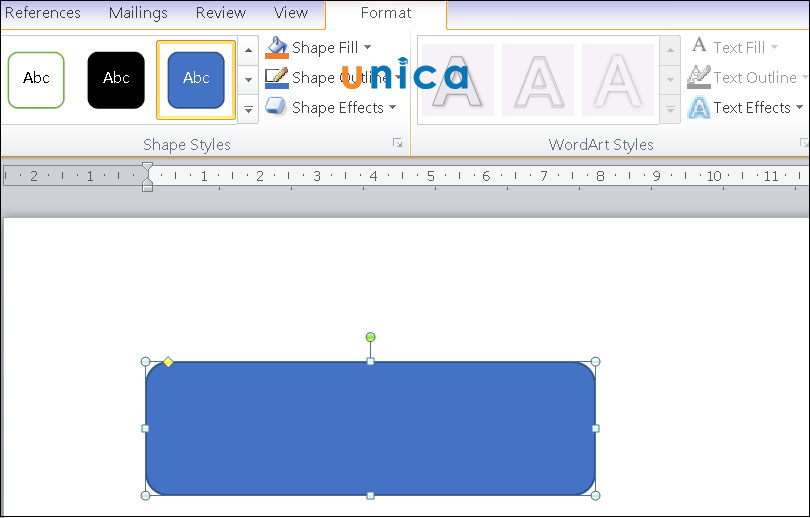Click the right-middle sizing handle of shape
Screen dimensions: 810x518
click(x=596, y=429)
